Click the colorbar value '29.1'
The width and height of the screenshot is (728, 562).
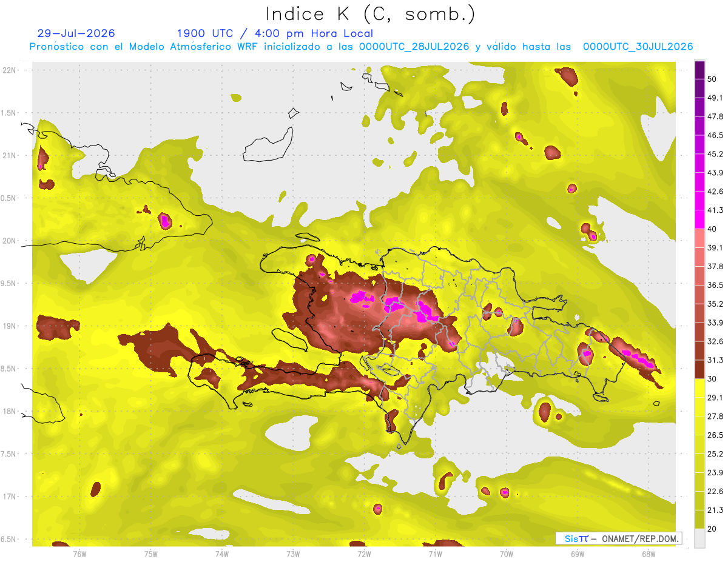tap(715, 398)
